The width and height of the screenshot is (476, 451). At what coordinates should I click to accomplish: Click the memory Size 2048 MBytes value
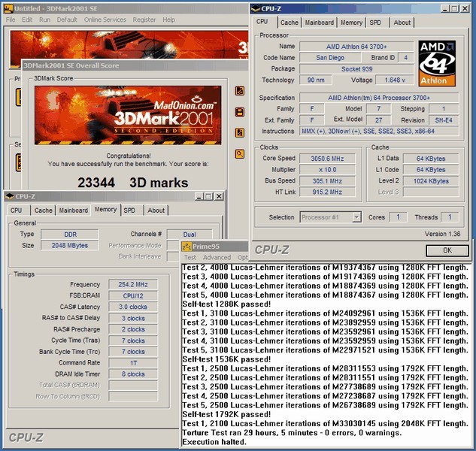pyautogui.click(x=69, y=245)
